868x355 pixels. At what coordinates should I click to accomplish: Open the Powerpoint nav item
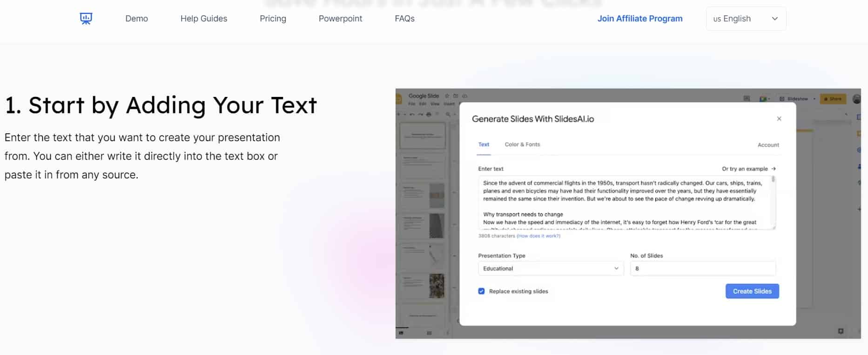pos(340,19)
